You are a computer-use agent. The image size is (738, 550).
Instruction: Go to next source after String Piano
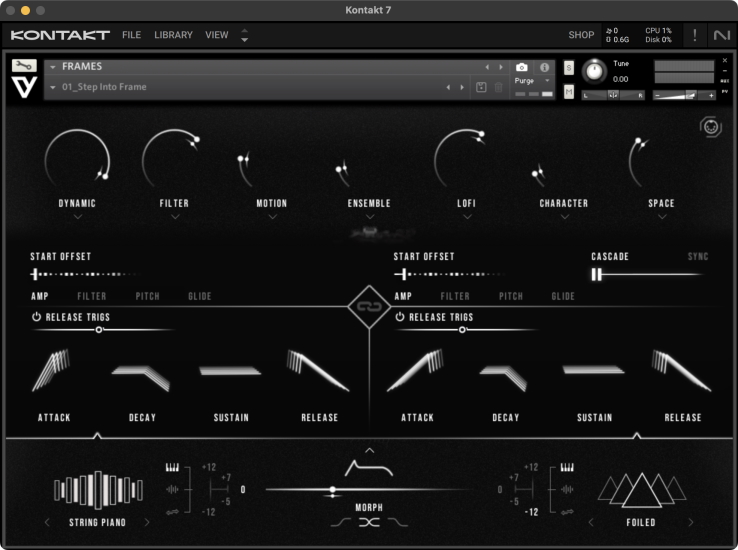point(147,522)
